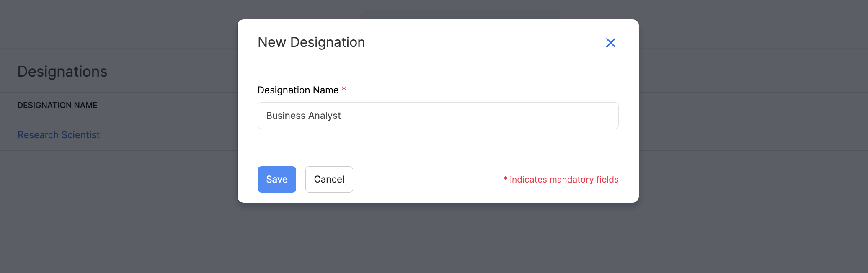Cancel the New Designation dialog

(329, 179)
